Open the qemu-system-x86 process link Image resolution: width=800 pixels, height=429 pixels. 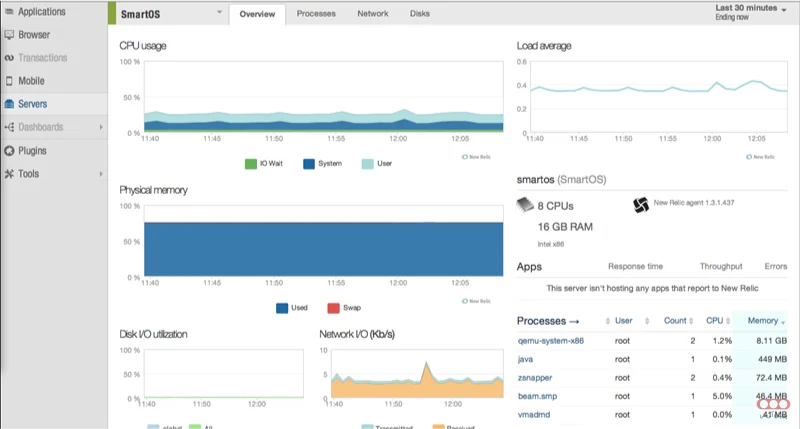(550, 341)
